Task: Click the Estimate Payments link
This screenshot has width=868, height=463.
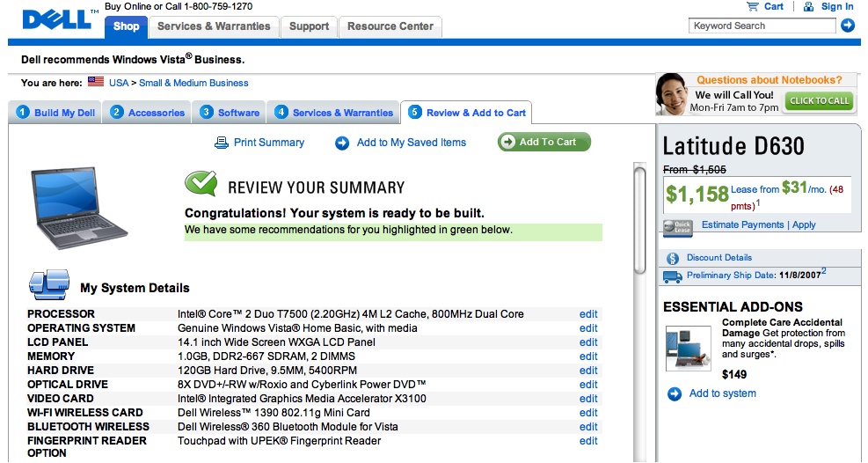Action: tap(743, 224)
